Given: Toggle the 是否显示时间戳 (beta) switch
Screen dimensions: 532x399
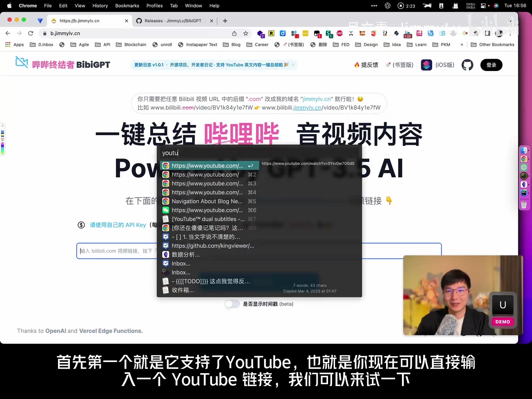Looking at the screenshot, I should pos(232,304).
